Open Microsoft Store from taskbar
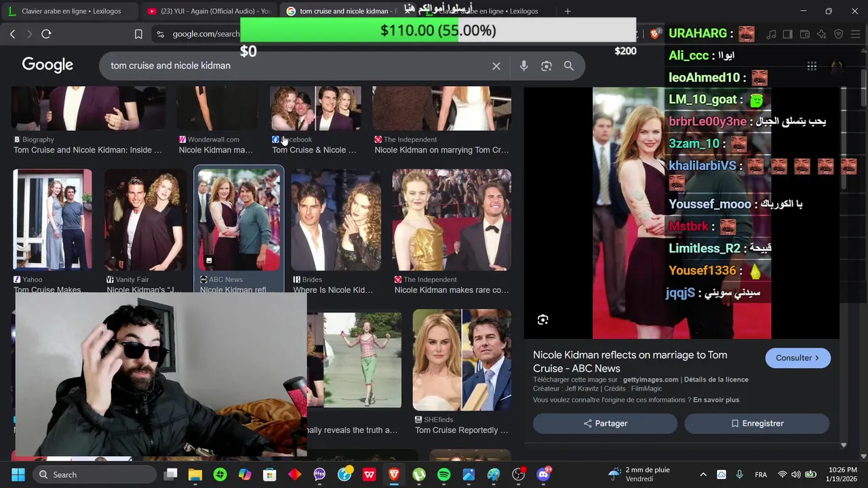This screenshot has height=488, width=868. [x=270, y=474]
